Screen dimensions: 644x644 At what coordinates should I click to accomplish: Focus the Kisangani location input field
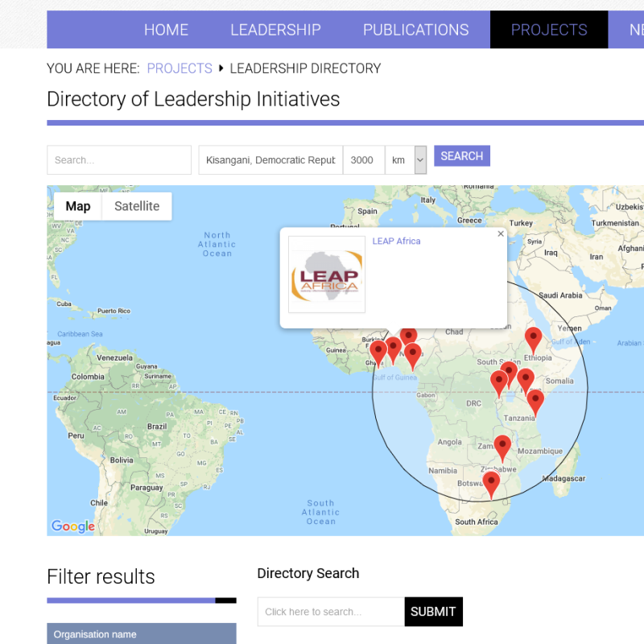point(270,160)
